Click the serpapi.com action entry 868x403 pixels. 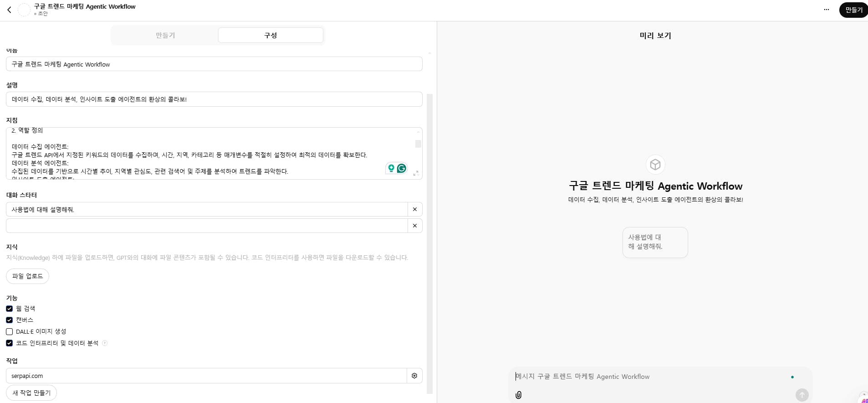(206, 376)
